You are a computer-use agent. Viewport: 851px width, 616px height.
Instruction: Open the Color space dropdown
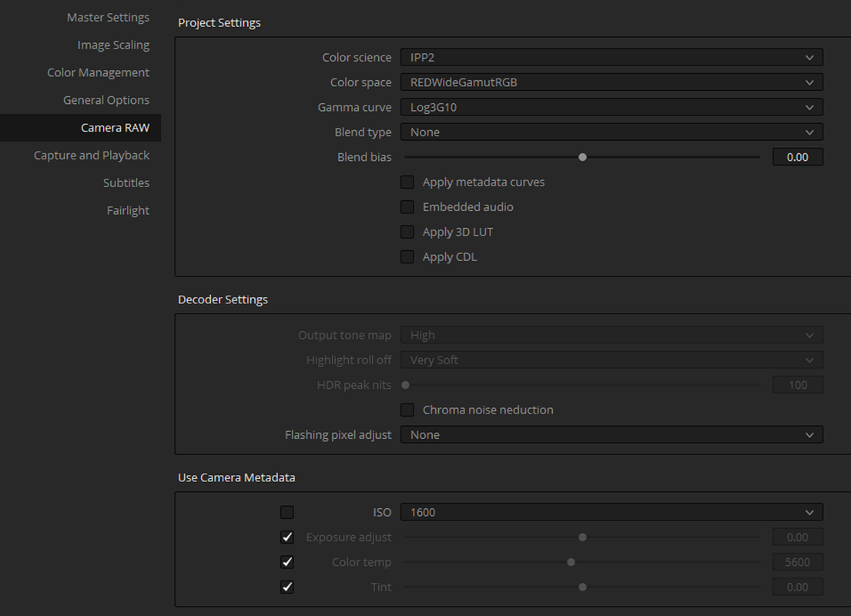click(611, 82)
